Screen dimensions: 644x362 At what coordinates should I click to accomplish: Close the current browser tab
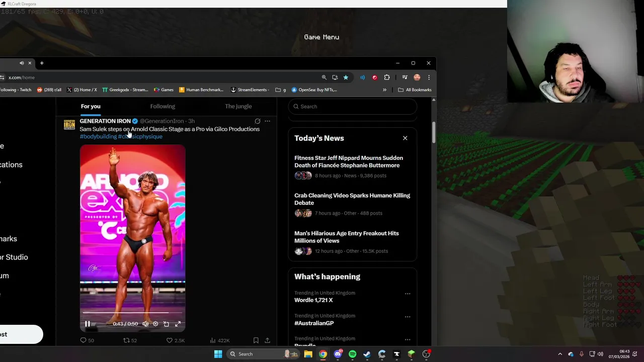pos(30,63)
